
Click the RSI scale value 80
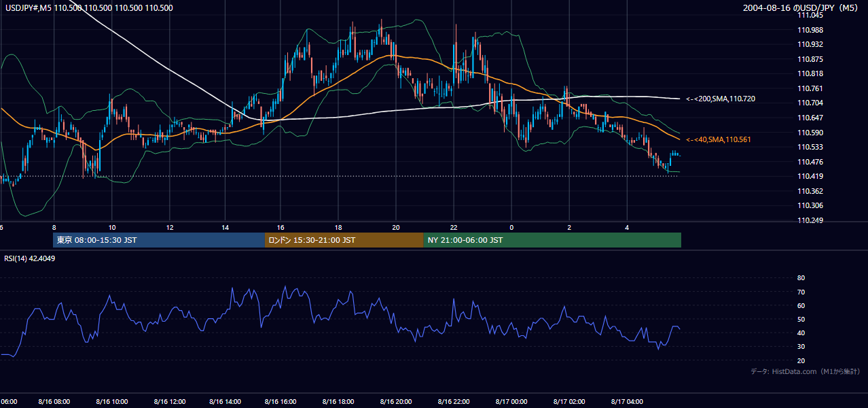tap(801, 278)
